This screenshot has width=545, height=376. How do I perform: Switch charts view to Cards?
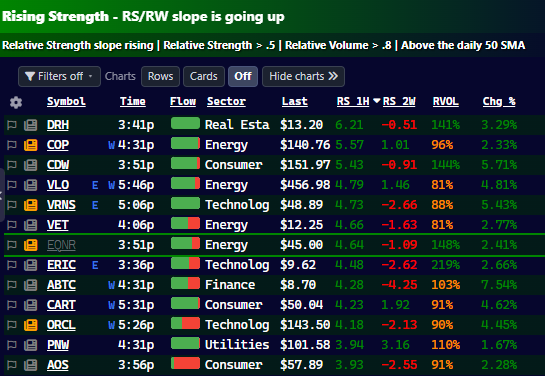[204, 76]
